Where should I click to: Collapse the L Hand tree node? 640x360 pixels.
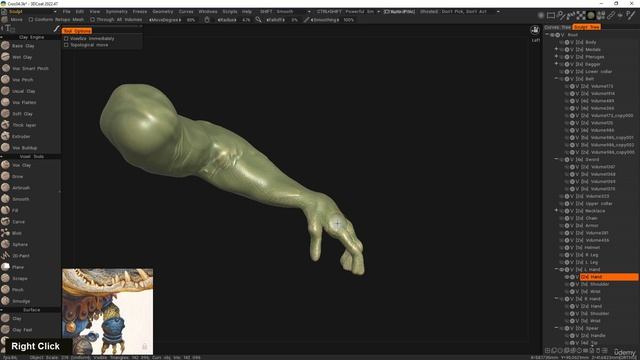(556, 269)
